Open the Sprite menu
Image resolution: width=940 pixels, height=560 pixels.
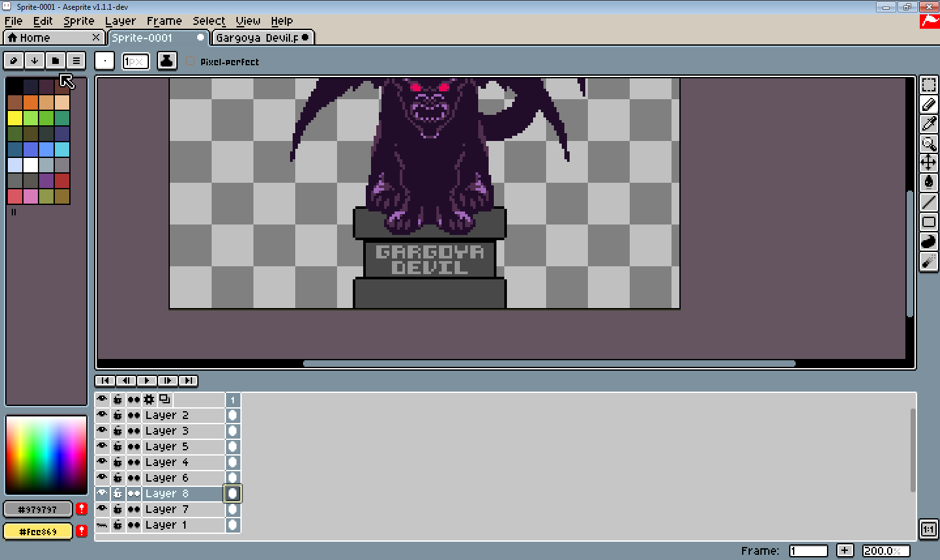pyautogui.click(x=78, y=21)
